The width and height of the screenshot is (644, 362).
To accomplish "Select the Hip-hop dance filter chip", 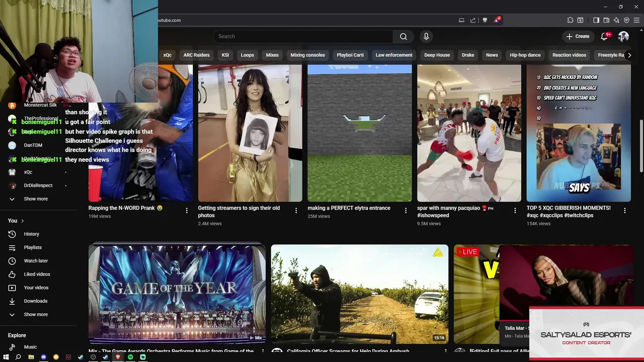I will click(x=525, y=55).
